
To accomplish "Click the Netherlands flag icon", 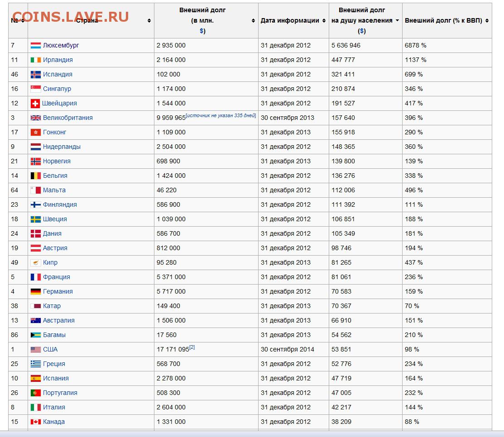I will [x=36, y=147].
